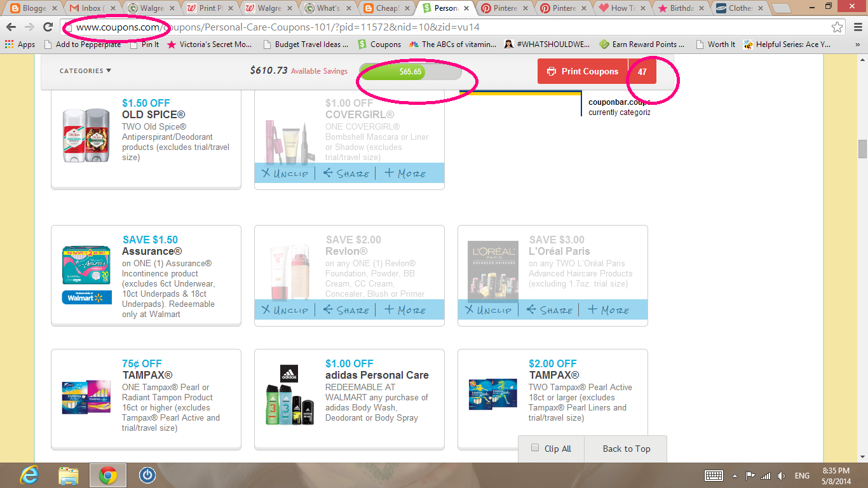Click the "SAVE $1.50" Assurance text
This screenshot has width=868, height=488.
coord(151,240)
